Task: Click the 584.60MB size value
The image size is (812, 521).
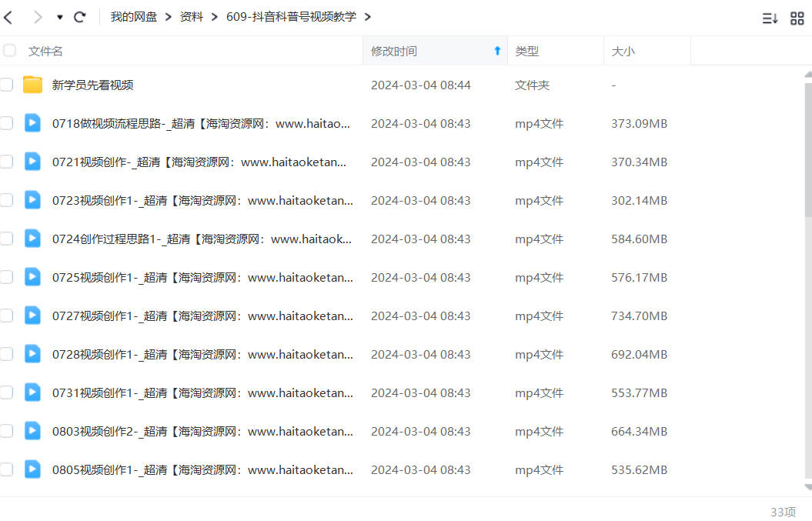Action: [x=639, y=239]
